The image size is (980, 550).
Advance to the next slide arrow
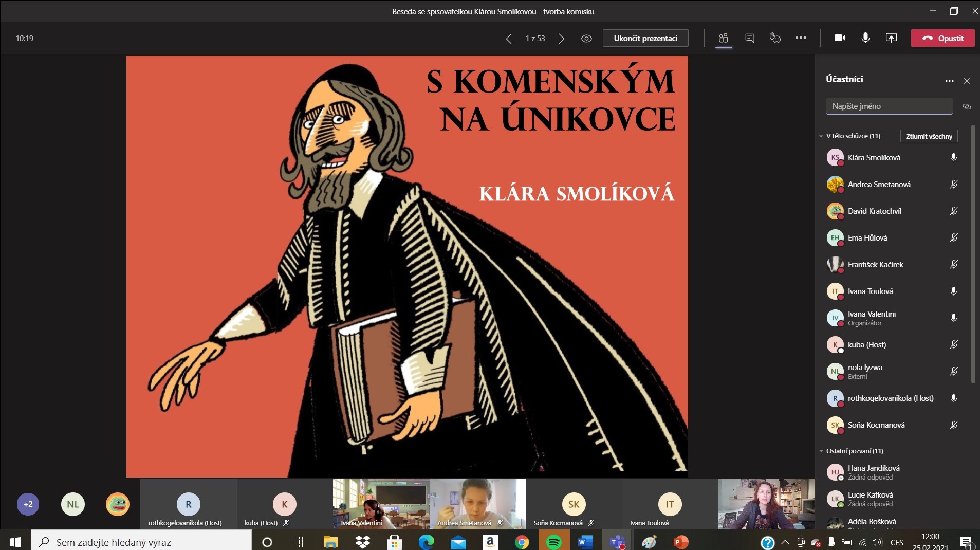click(562, 39)
